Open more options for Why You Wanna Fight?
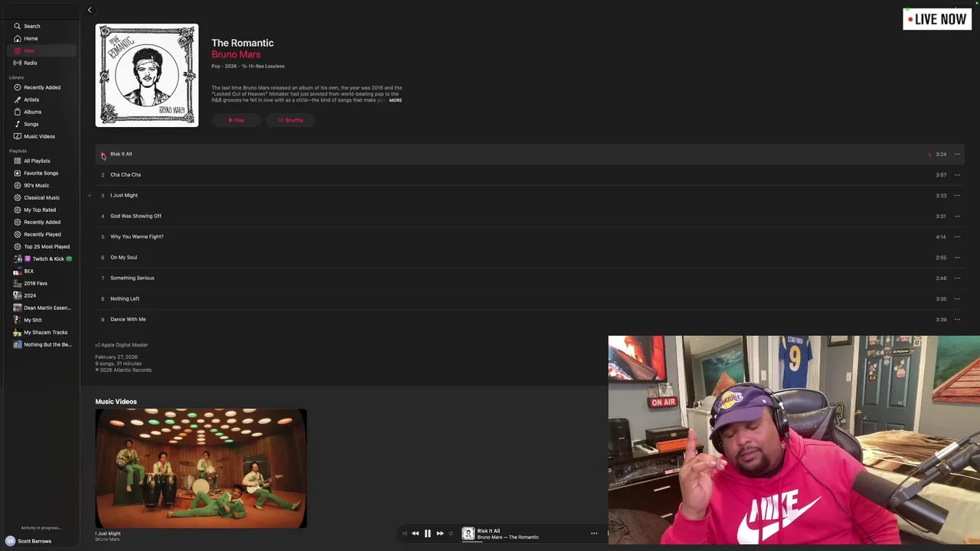Image resolution: width=980 pixels, height=551 pixels. 957,236
